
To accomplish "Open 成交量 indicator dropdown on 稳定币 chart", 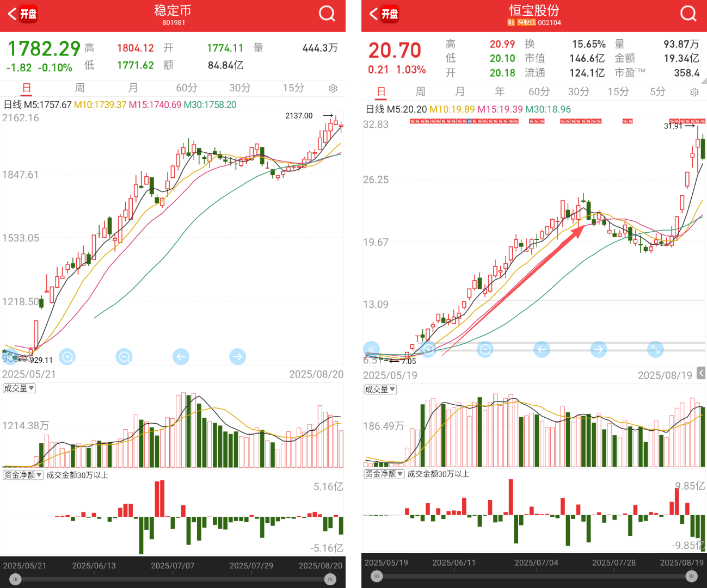I will (19, 388).
